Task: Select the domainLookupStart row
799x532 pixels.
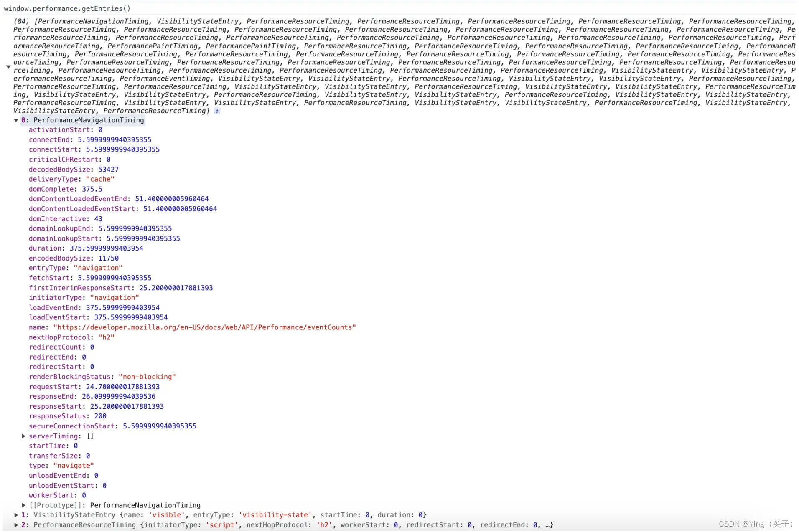Action: (x=104, y=238)
